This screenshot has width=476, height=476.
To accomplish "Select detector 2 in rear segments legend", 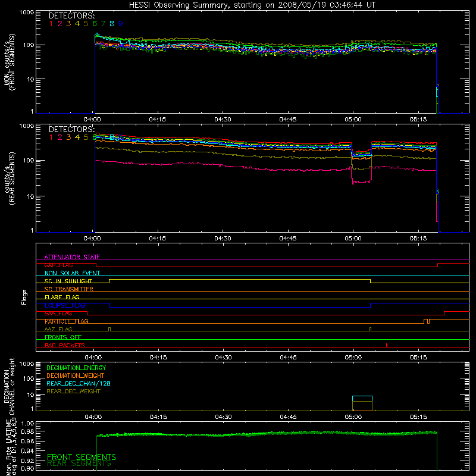I will 60,137.
